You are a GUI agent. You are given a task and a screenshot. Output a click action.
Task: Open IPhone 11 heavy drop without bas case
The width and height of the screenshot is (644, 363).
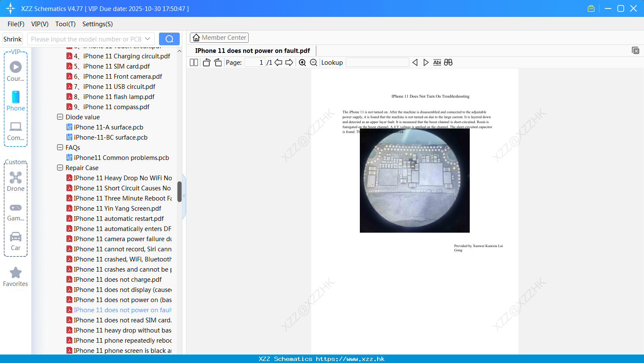[119, 330]
